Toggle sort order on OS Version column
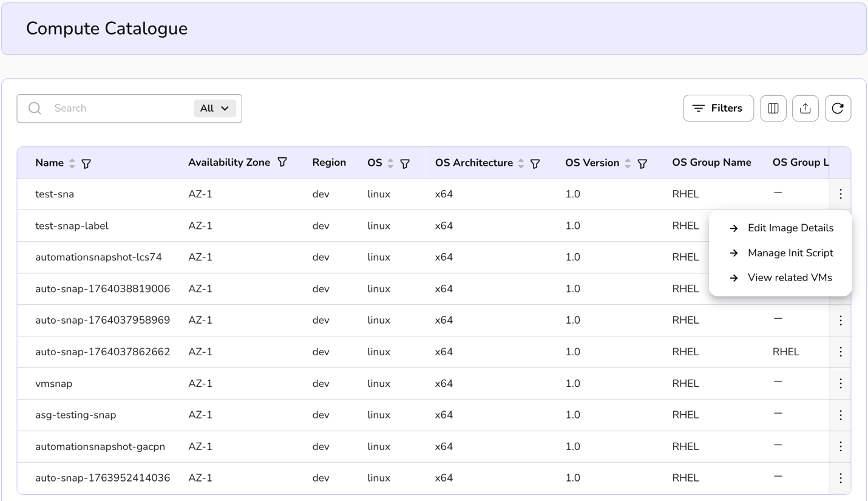 [628, 163]
